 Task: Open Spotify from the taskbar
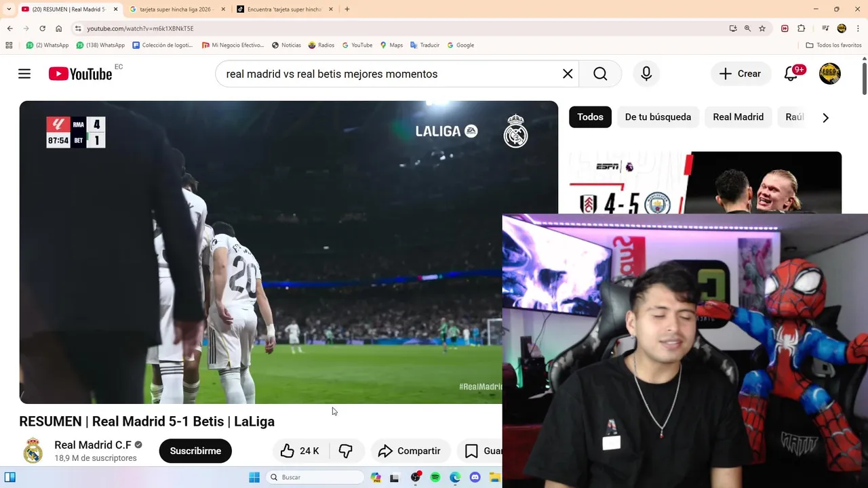pos(435,477)
